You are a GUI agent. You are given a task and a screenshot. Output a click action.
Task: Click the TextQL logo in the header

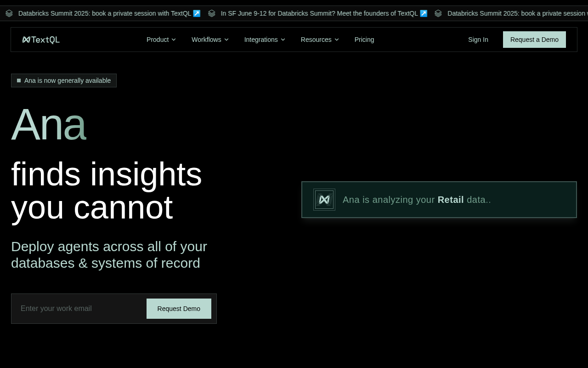(x=40, y=39)
